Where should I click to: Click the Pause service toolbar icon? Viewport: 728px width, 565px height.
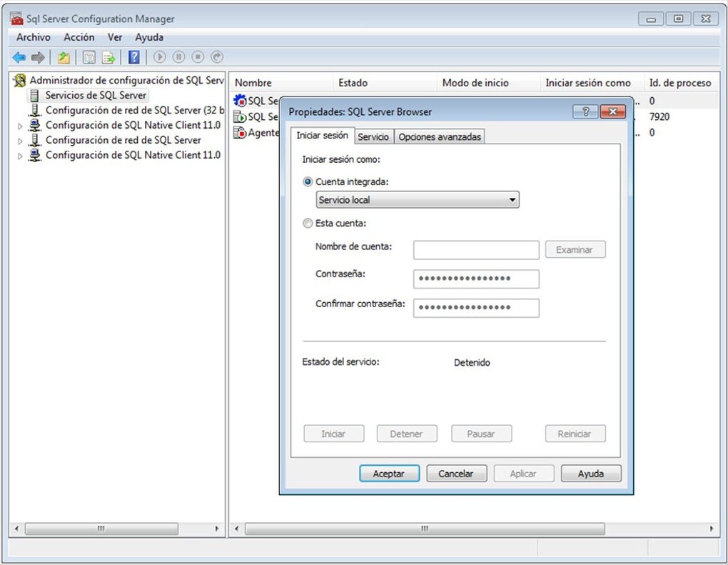[178, 56]
